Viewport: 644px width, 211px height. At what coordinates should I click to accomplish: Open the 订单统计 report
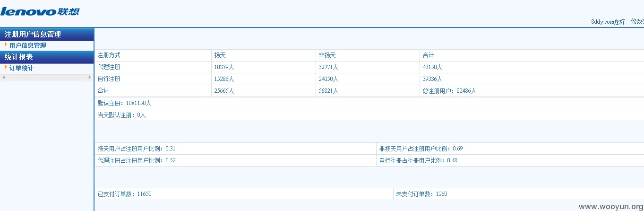click(x=22, y=68)
